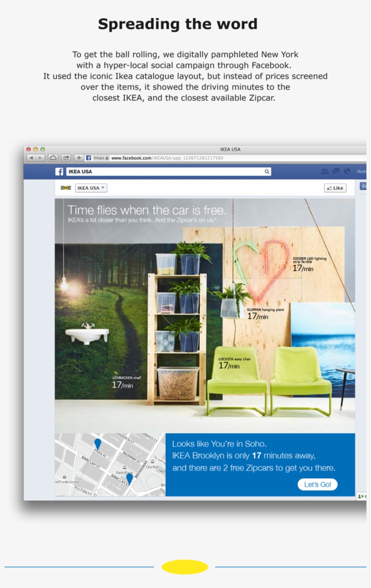Viewport: 371px width, 588px height.
Task: Click the search magnifier icon
Action: tap(267, 172)
